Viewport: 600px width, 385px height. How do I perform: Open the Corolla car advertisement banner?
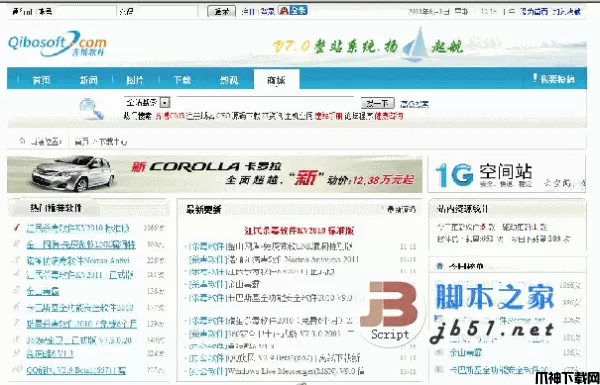click(x=215, y=174)
